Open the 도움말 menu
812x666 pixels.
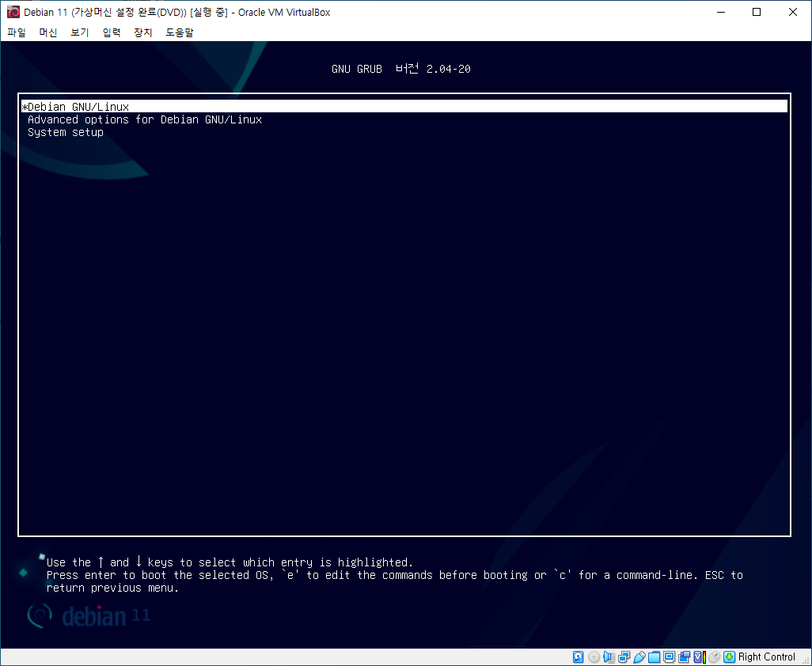179,32
